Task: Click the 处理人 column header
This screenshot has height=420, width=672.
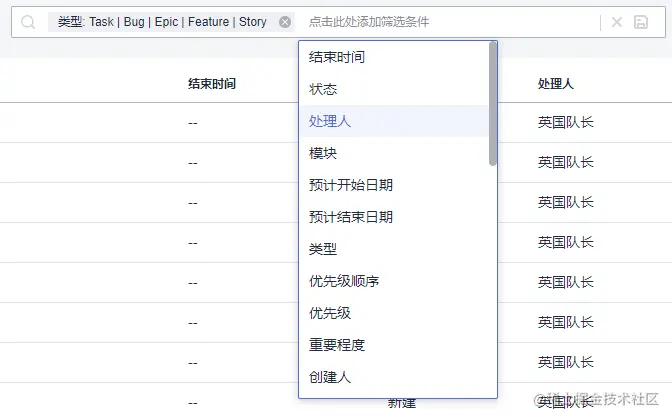Action: point(556,84)
